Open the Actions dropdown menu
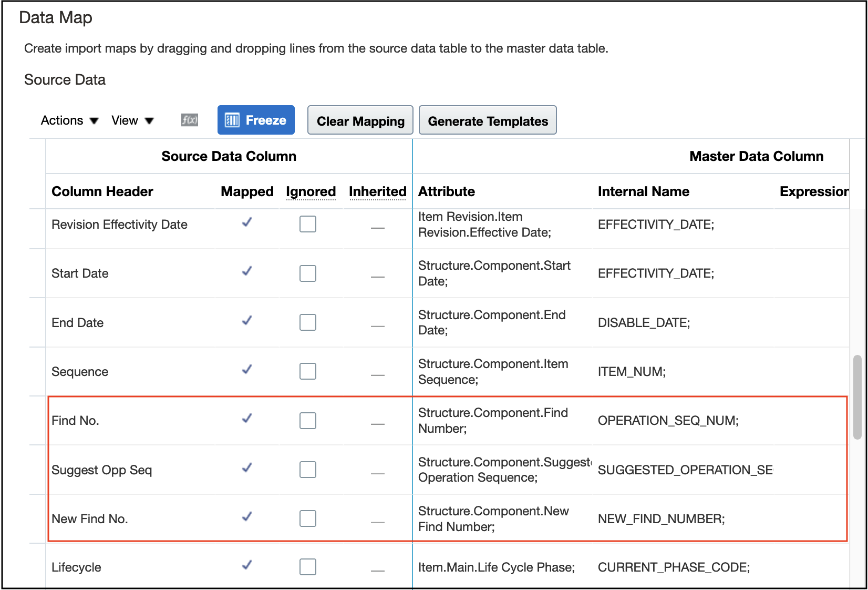This screenshot has height=590, width=868. pyautogui.click(x=69, y=120)
